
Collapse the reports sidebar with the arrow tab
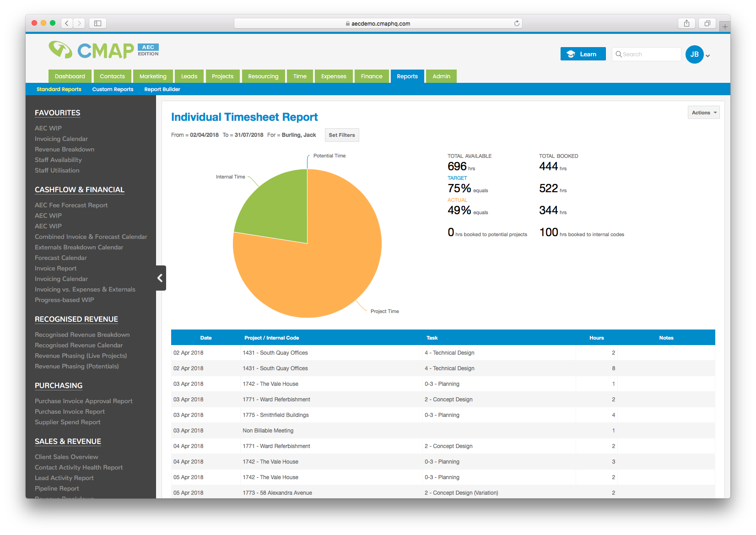pyautogui.click(x=160, y=278)
